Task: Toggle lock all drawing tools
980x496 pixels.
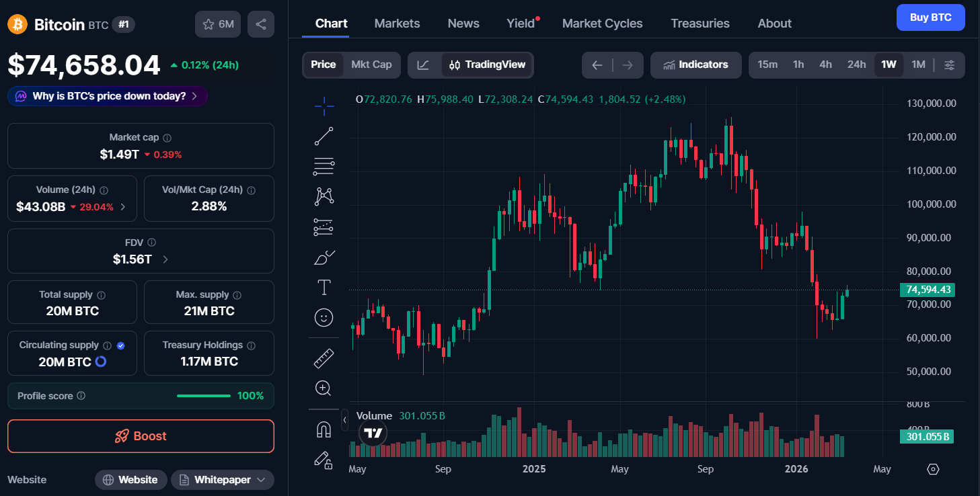Action: (324, 460)
